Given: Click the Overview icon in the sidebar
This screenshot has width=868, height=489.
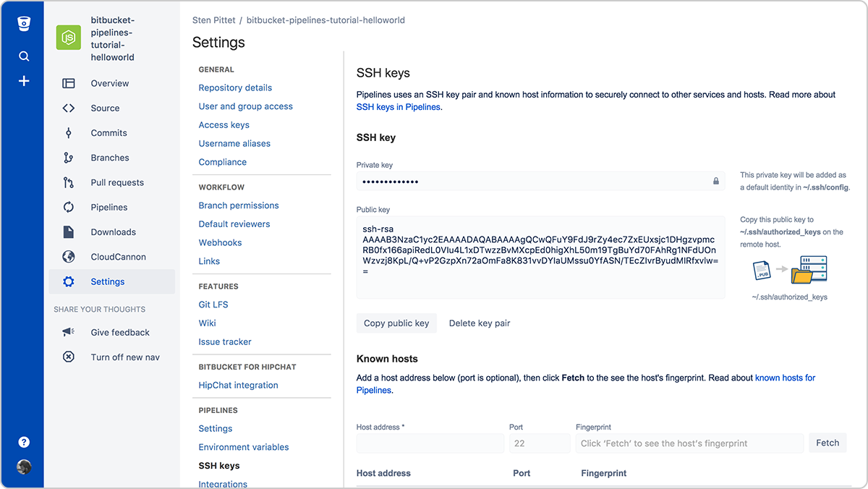Looking at the screenshot, I should pos(68,83).
